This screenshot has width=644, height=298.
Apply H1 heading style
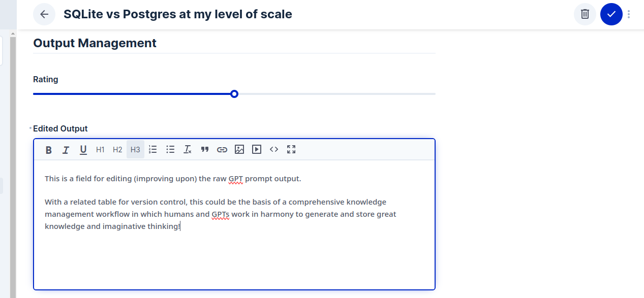point(100,150)
